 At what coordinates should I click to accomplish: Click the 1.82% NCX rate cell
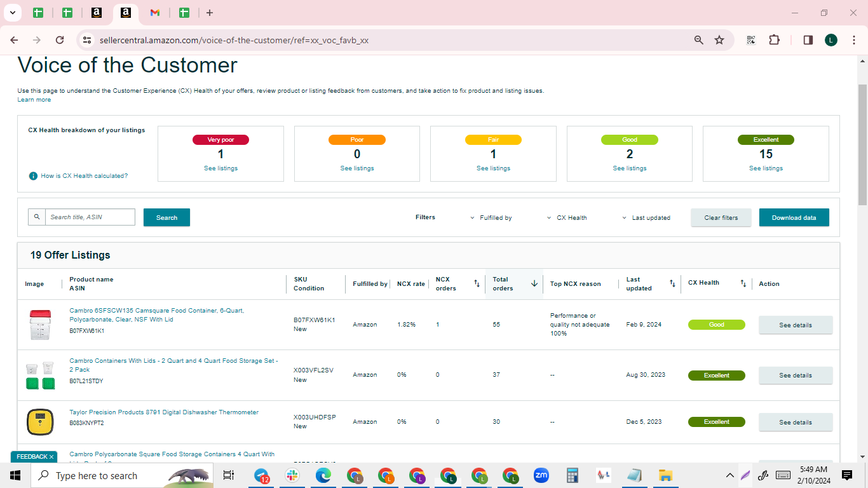click(406, 325)
